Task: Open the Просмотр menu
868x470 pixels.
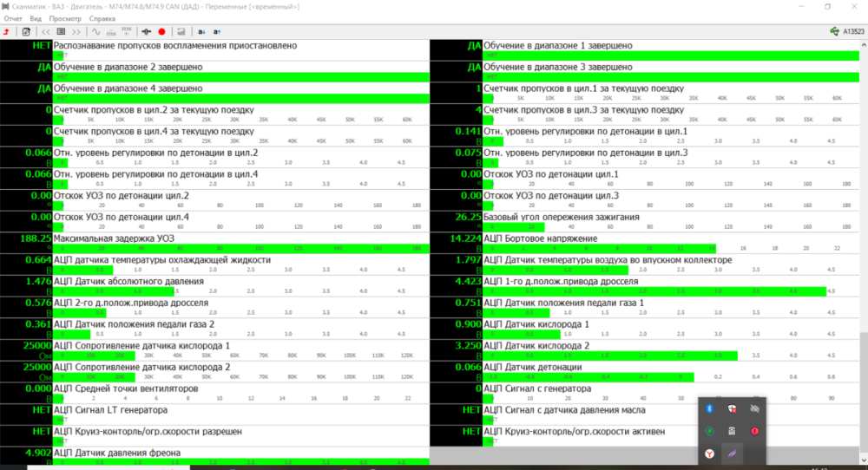Action: click(65, 19)
